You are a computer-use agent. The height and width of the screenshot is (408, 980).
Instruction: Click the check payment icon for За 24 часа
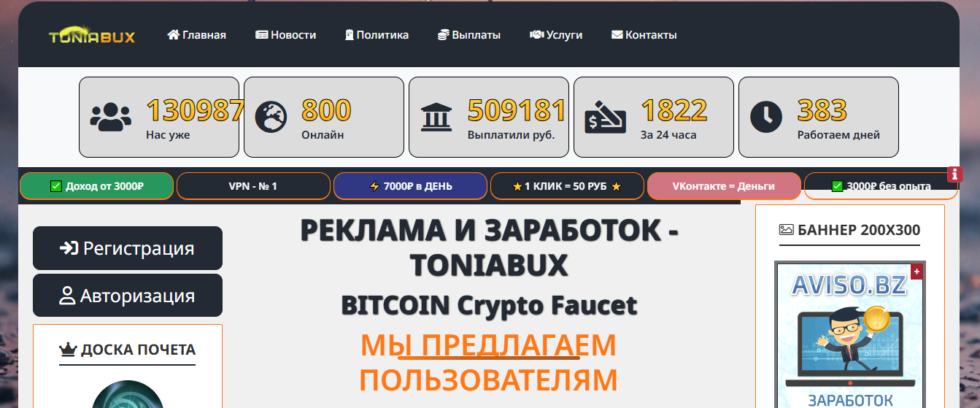point(605,117)
